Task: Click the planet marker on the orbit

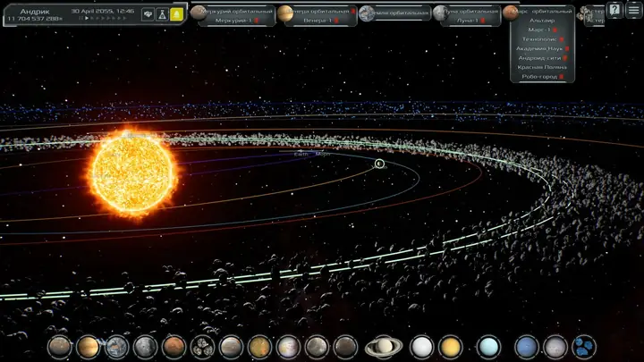Action: [379, 163]
